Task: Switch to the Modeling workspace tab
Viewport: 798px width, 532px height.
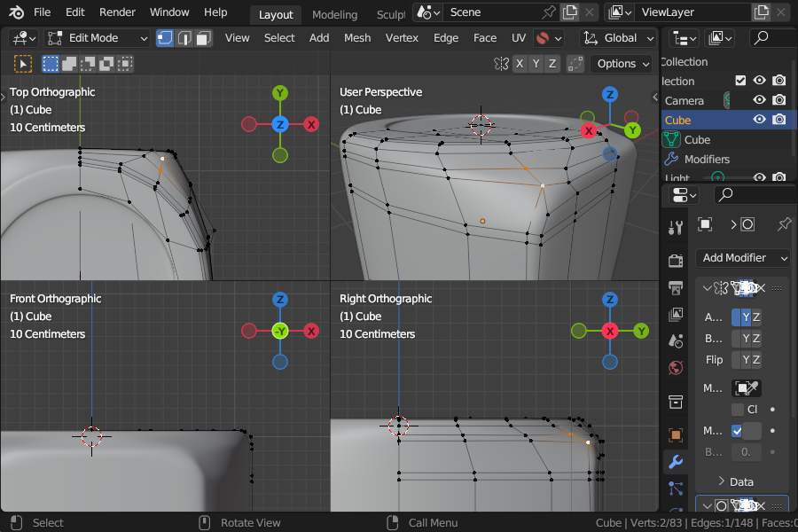Action: [x=334, y=15]
